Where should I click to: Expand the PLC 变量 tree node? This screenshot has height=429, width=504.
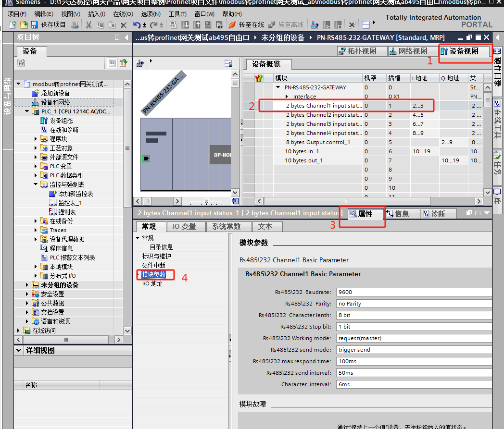pos(36,166)
